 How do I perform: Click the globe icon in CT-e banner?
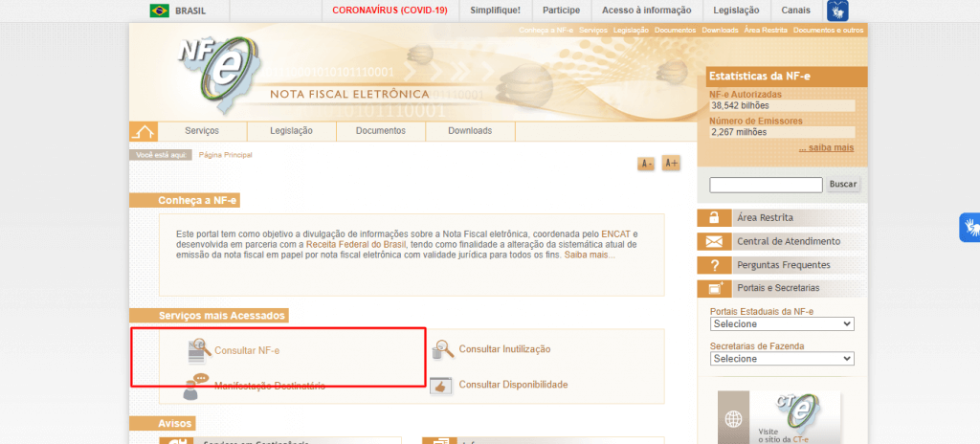tap(733, 418)
